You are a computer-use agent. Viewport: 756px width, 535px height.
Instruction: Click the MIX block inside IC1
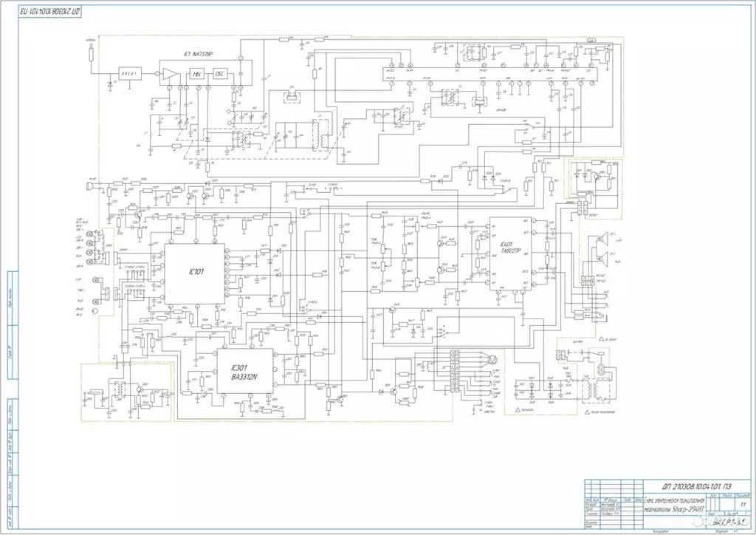coord(196,74)
